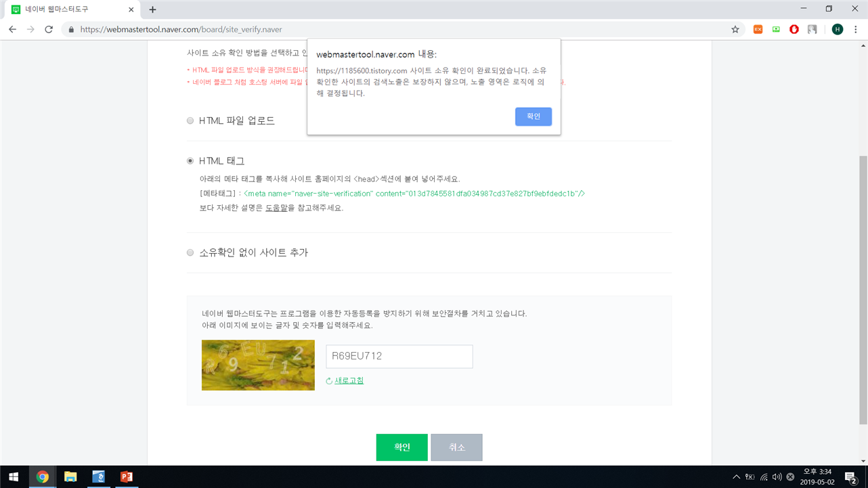Screen dimensions: 868x488
Task: Click the naver-site-verification meta tag text
Action: coord(414,194)
